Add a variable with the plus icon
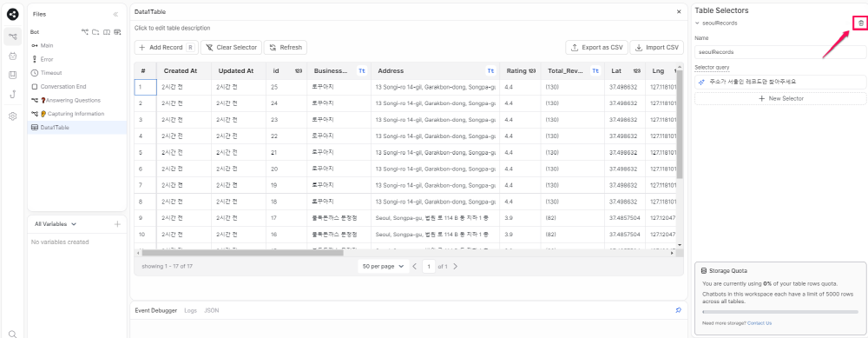 [117, 224]
